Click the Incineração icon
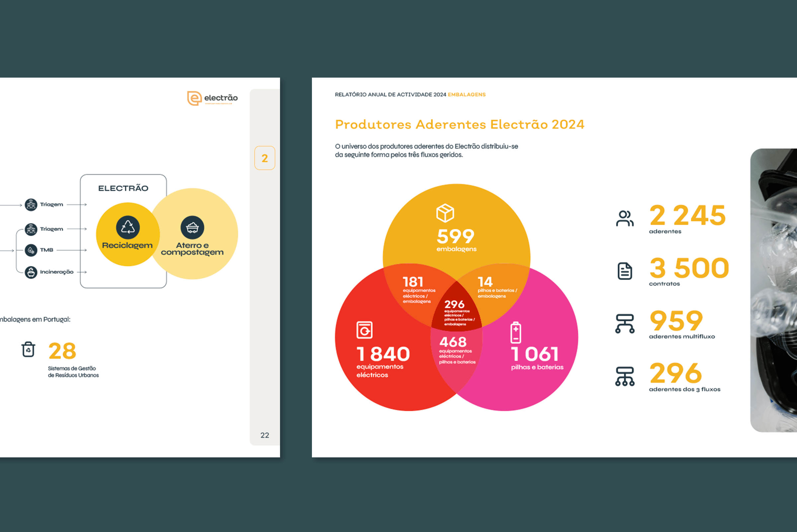Viewport: 797px width, 532px height. pos(31,272)
